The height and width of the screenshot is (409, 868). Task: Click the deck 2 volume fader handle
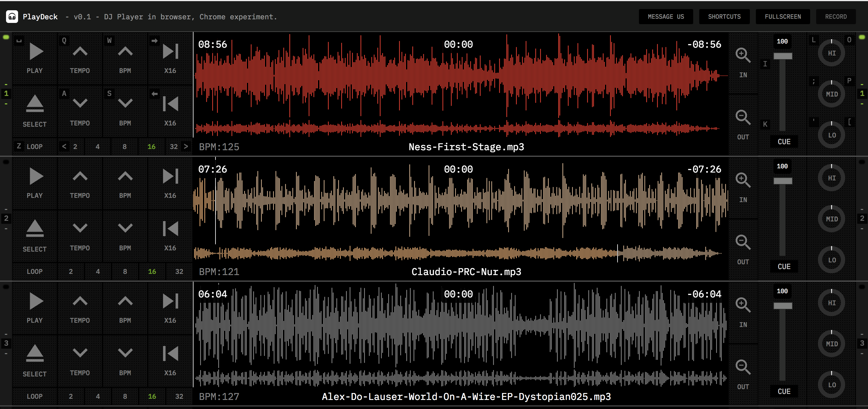(782, 181)
